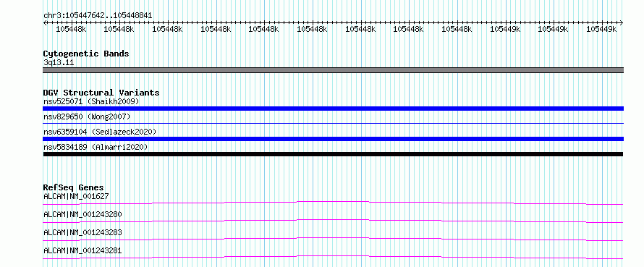
Task: Select the ALCAM|NM_001243283 transcript label
Action: click(82, 232)
